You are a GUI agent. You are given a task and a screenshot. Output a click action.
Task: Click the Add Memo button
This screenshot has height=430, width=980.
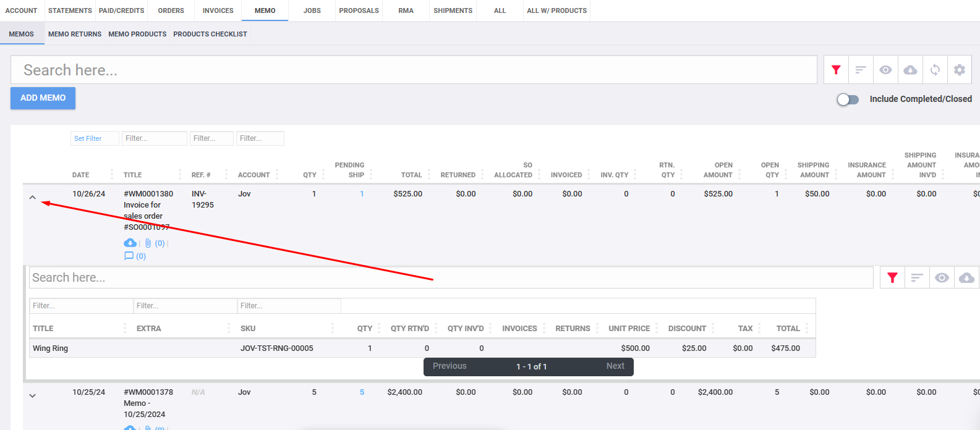point(43,98)
